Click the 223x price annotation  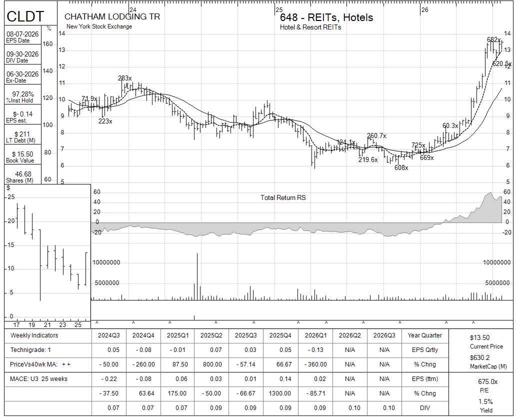pyautogui.click(x=105, y=121)
